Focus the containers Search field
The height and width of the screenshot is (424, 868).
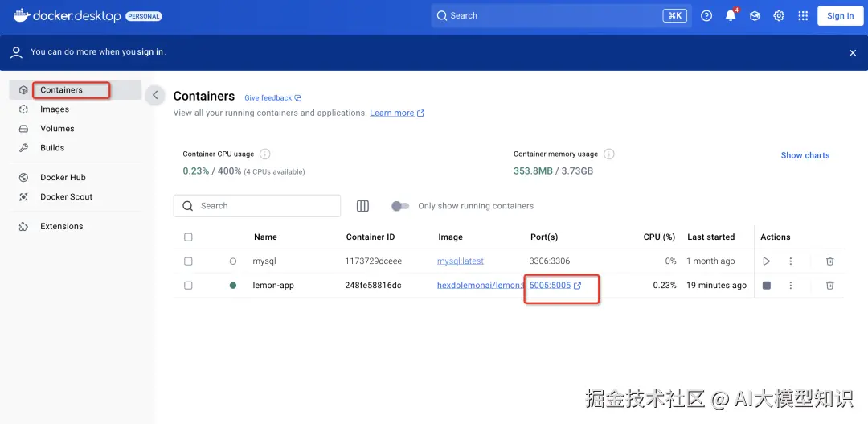pyautogui.click(x=257, y=206)
